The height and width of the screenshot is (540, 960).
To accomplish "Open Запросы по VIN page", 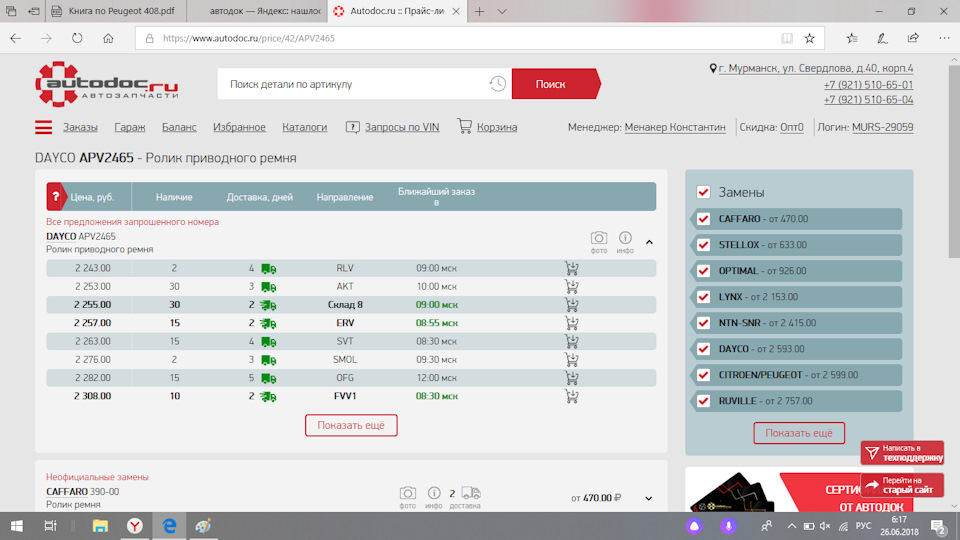I will point(402,127).
